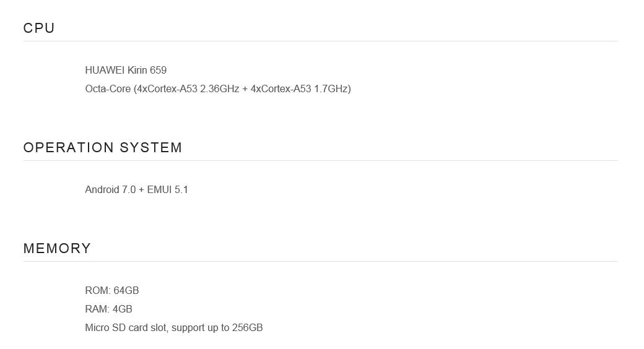Click the MEMORY section heading
Image resolution: width=644 pixels, height=349 pixels.
(57, 249)
